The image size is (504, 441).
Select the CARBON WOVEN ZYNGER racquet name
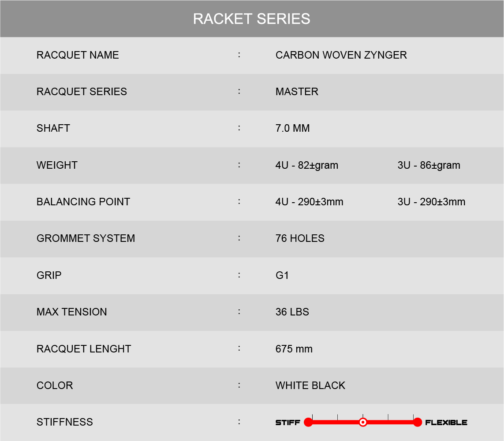tap(341, 55)
